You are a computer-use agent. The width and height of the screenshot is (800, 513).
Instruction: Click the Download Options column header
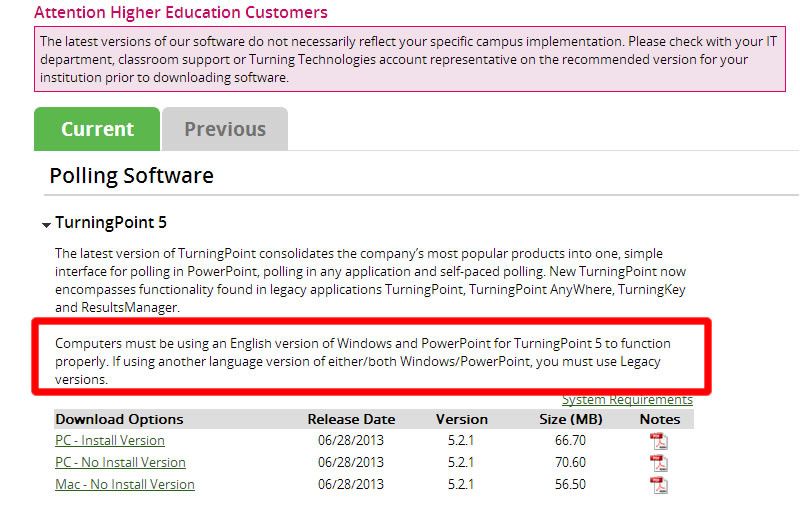click(x=119, y=419)
